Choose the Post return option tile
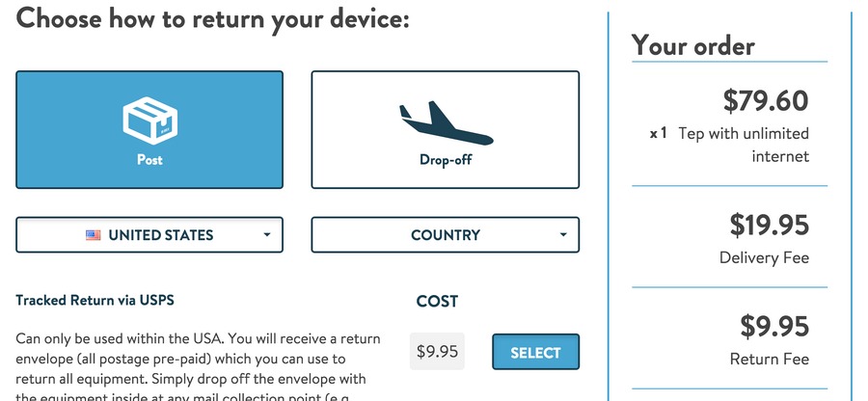Viewport: 868px width, 401px height. click(149, 129)
